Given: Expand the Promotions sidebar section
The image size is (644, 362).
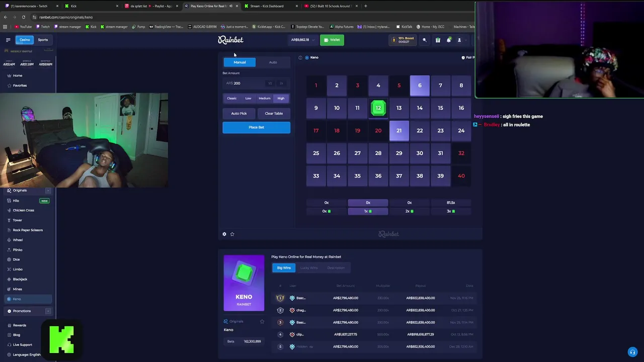Looking at the screenshot, I should (48, 311).
